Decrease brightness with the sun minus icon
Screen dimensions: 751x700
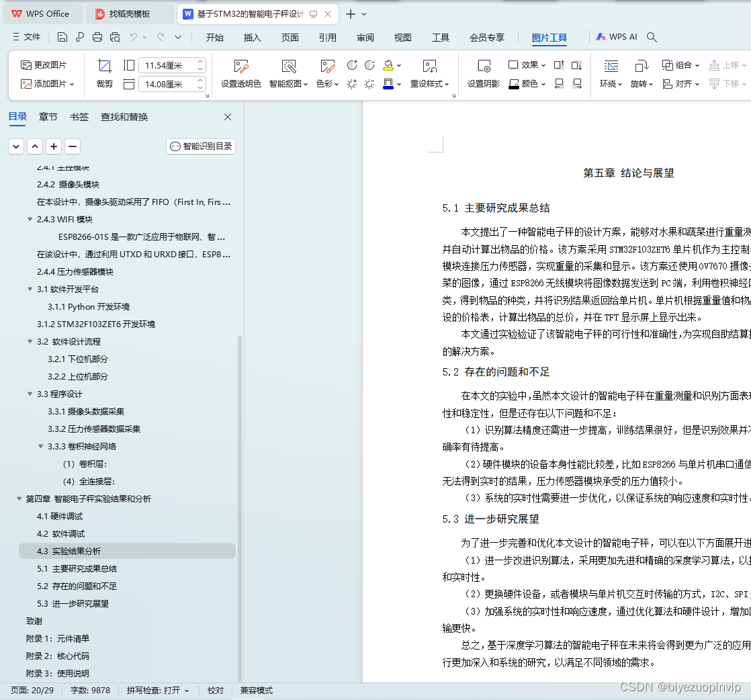click(369, 84)
